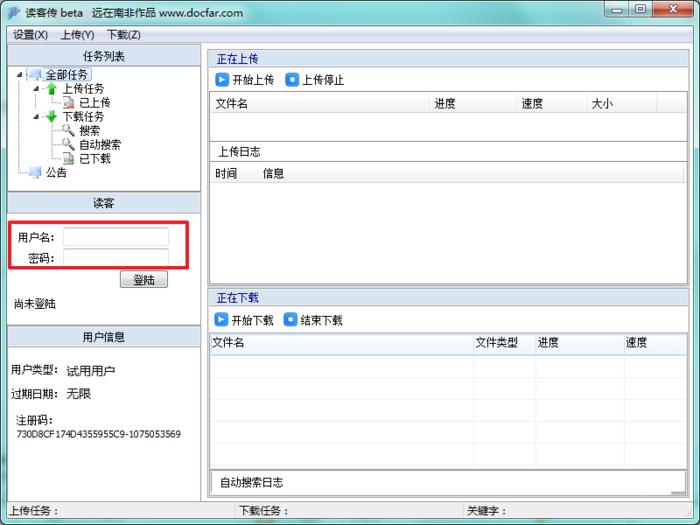Click the 已上传 document icon
The image size is (700, 525).
coord(68,103)
